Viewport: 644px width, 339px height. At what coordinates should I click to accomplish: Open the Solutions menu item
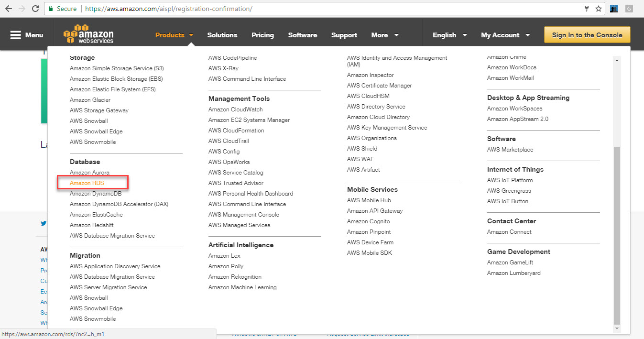[222, 35]
